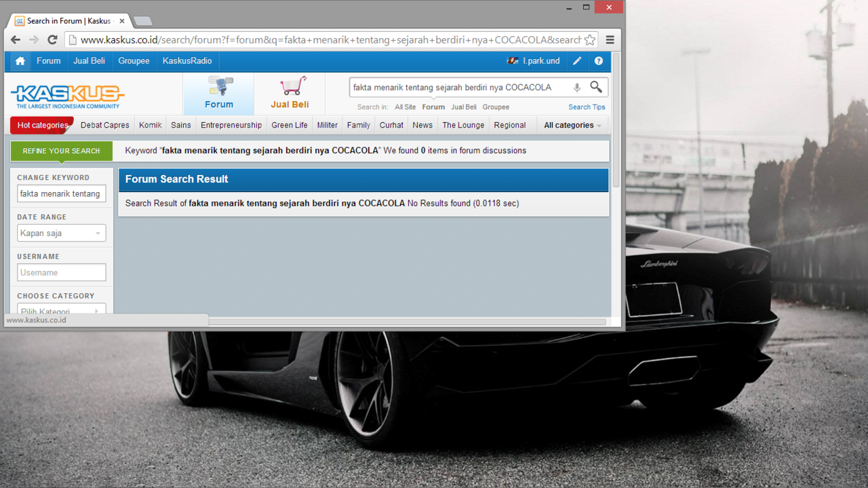Open Chrome menu hamburger icon
Viewport: 868px width, 488px height.
click(610, 40)
